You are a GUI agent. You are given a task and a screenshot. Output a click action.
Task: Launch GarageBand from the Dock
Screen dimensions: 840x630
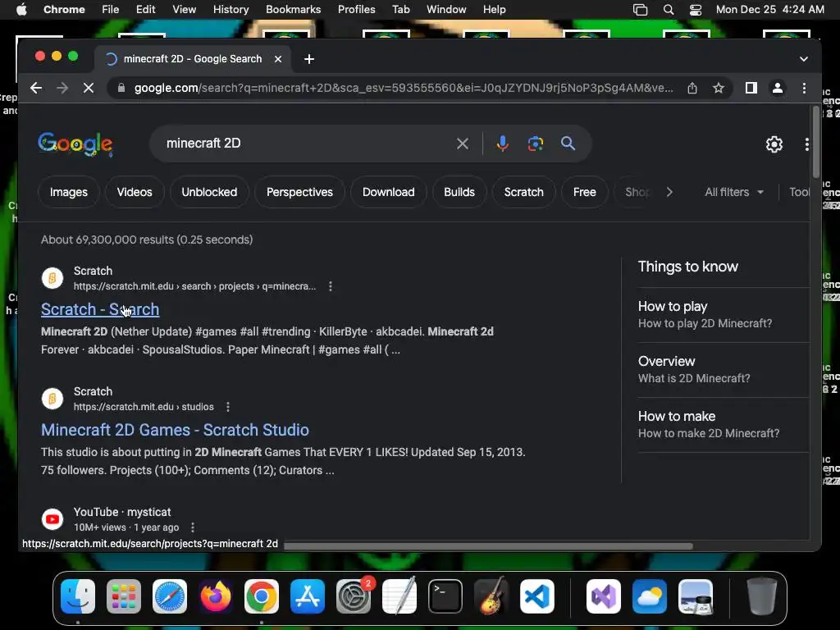point(491,596)
